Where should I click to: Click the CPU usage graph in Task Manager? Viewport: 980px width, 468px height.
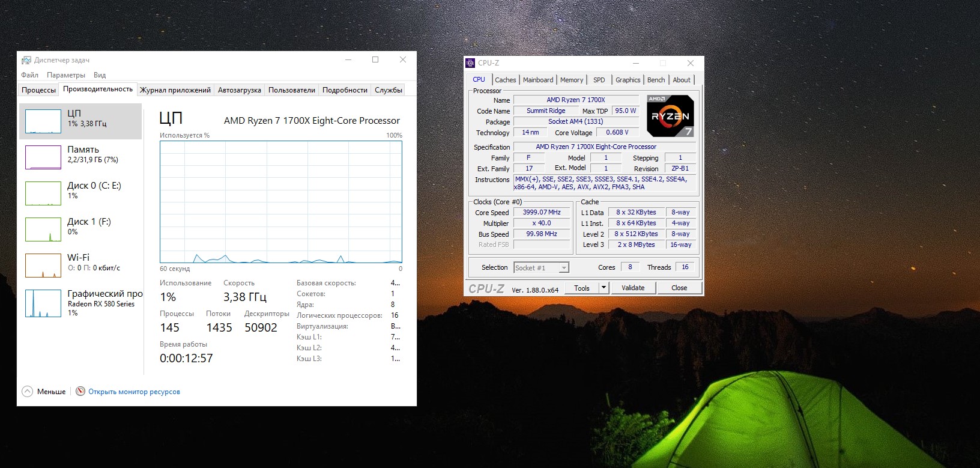pos(281,202)
